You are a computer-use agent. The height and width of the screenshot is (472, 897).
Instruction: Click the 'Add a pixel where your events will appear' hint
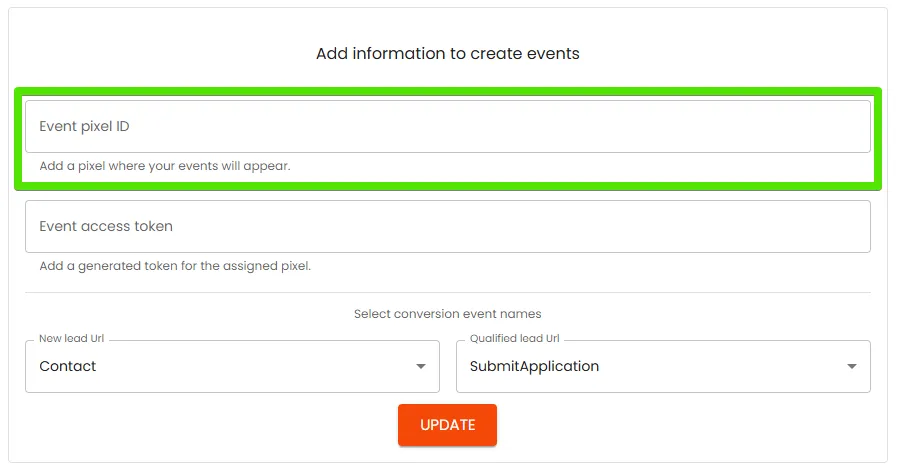point(165,166)
